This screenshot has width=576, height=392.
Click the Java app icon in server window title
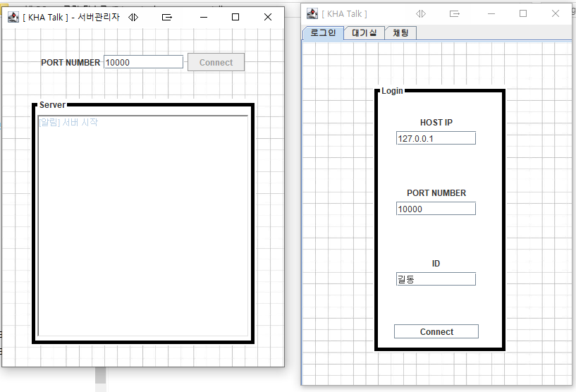point(13,17)
